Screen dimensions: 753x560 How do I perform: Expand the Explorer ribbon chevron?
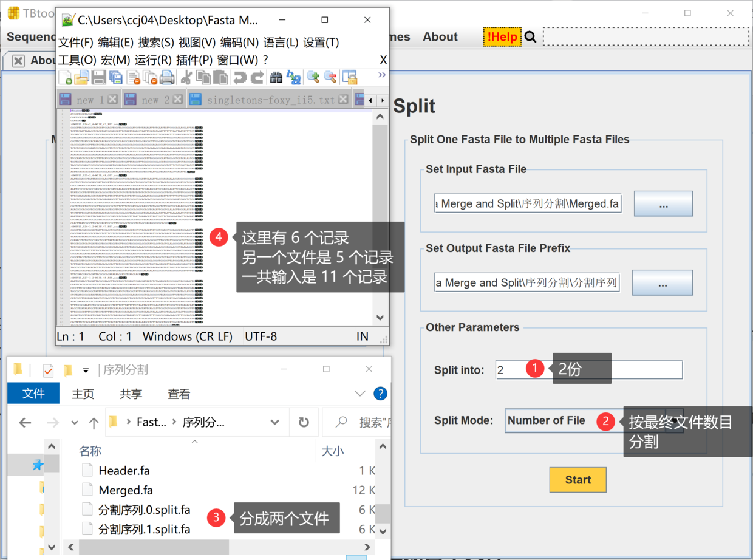tap(359, 394)
